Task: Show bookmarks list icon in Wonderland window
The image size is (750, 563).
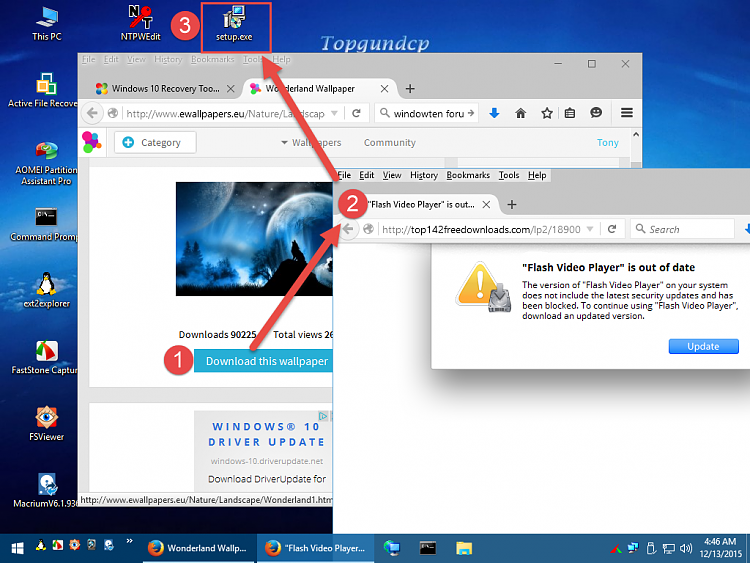Action: point(570,113)
